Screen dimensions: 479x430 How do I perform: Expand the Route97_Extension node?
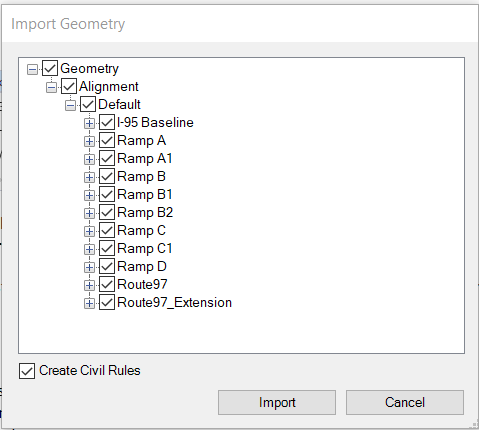[x=89, y=303]
